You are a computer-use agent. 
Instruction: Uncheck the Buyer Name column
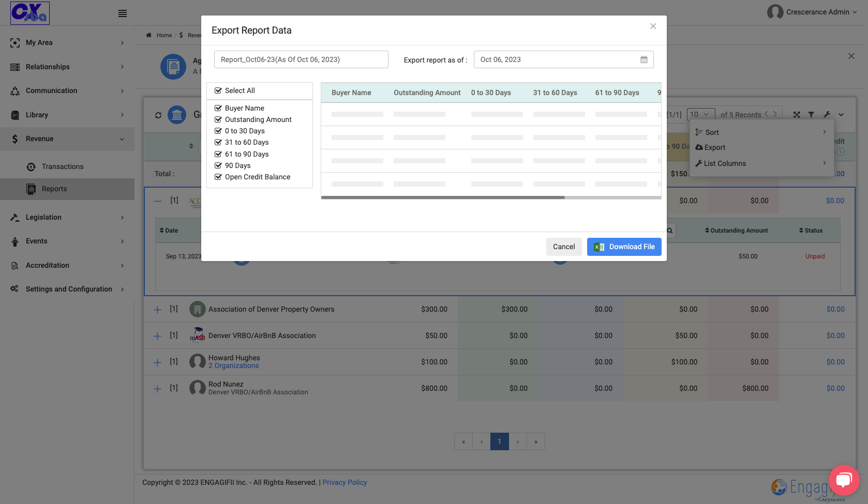218,108
